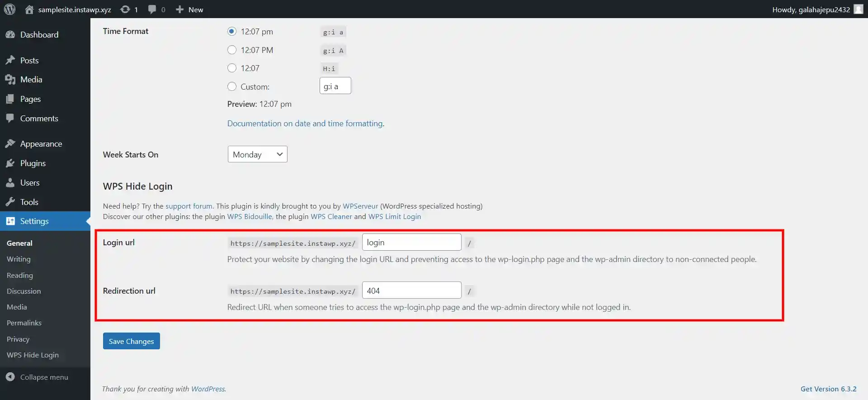Click the comments bubble icon in admin bar

click(152, 9)
